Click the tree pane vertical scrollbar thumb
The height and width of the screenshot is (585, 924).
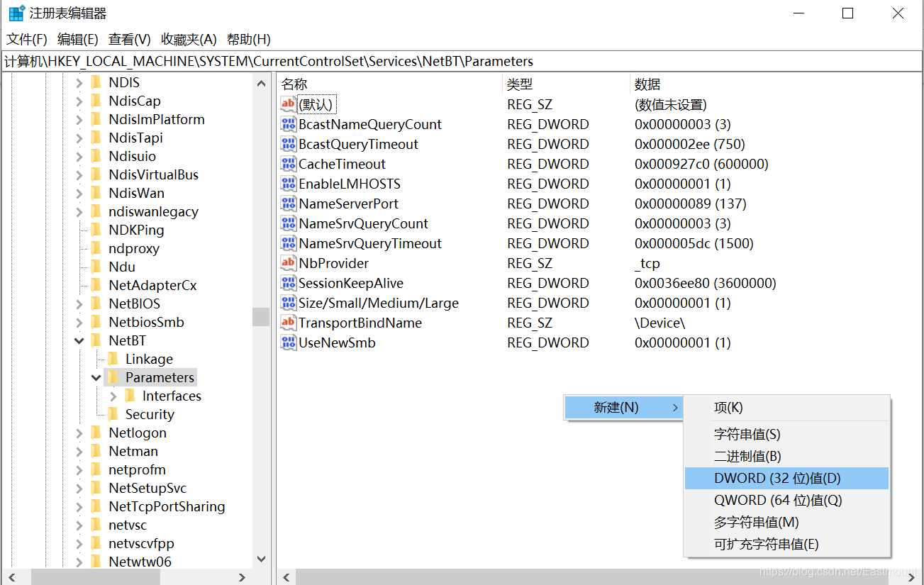(261, 316)
